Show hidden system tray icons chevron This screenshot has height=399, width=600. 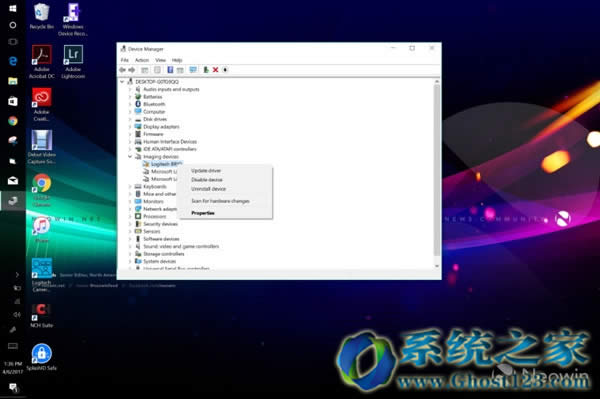coord(17,274)
